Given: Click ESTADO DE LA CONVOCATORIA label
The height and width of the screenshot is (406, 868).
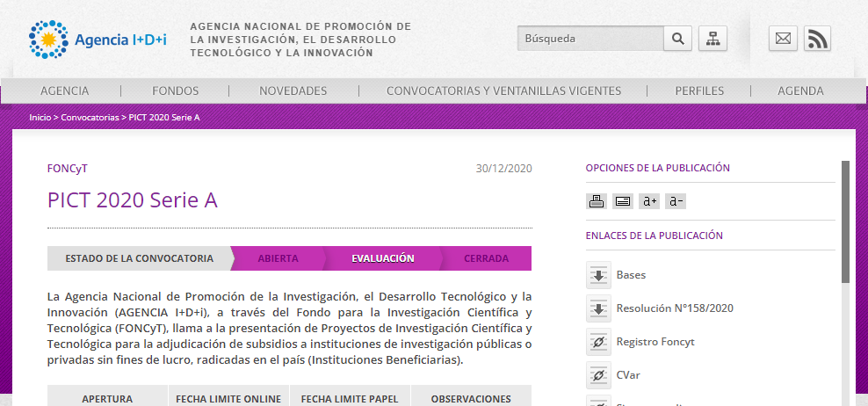Looking at the screenshot, I should point(140,258).
